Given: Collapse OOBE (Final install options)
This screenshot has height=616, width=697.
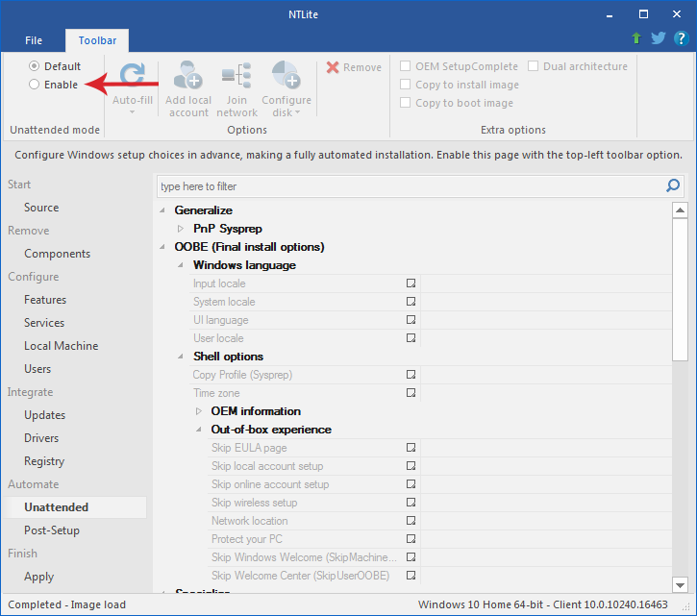Looking at the screenshot, I should tap(162, 247).
